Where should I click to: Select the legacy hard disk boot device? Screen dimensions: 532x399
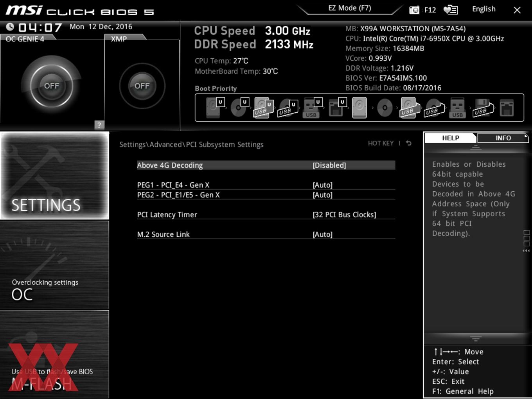click(x=359, y=108)
